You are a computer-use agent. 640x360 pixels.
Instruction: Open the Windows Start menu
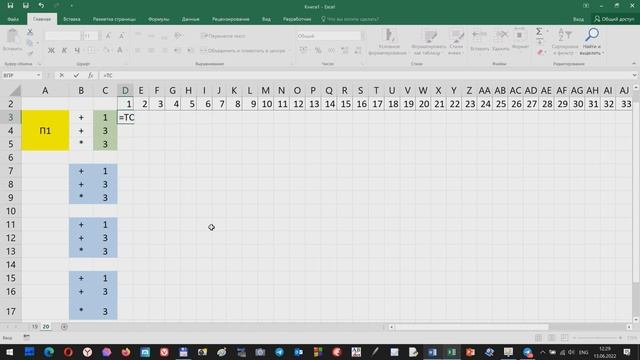pyautogui.click(x=9, y=352)
